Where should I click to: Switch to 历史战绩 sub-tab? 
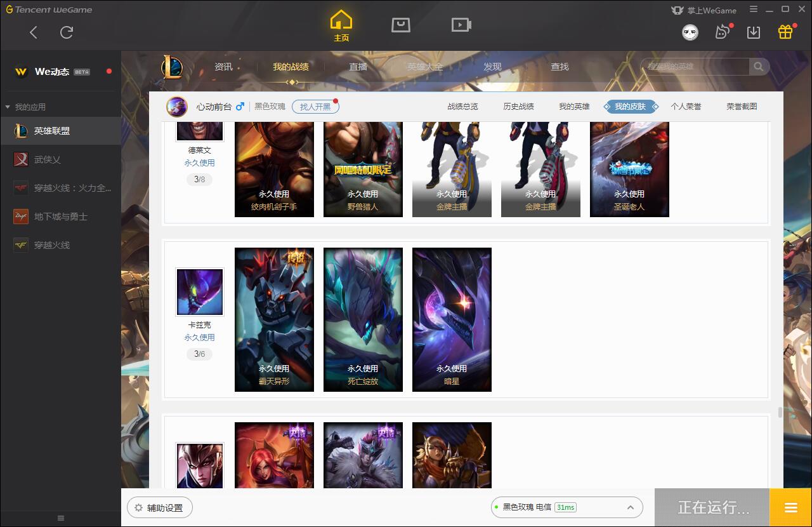click(x=518, y=107)
